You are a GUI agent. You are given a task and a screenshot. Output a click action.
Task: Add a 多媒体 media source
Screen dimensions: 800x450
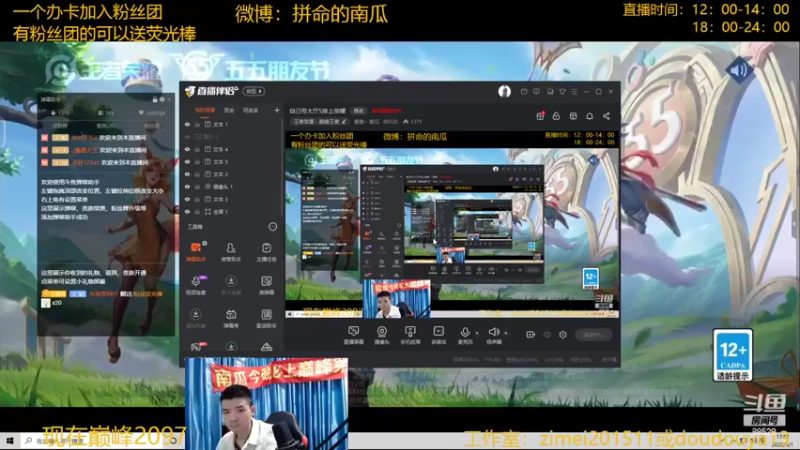[x=438, y=335]
